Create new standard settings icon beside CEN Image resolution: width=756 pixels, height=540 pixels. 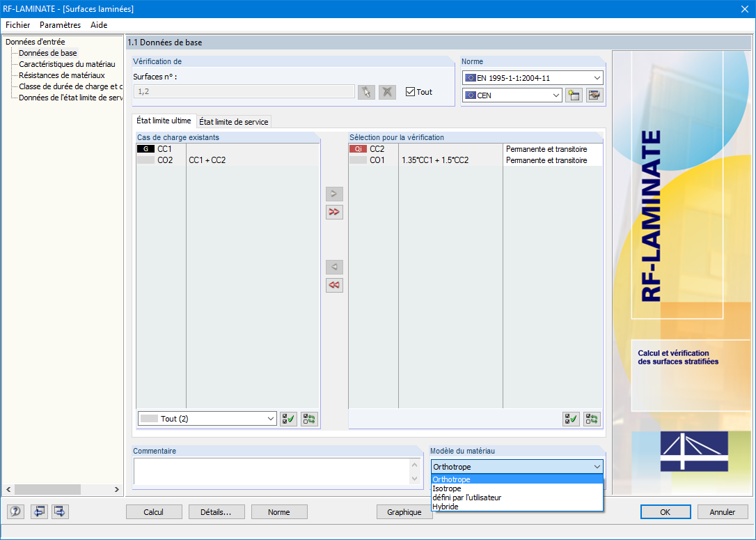(574, 95)
